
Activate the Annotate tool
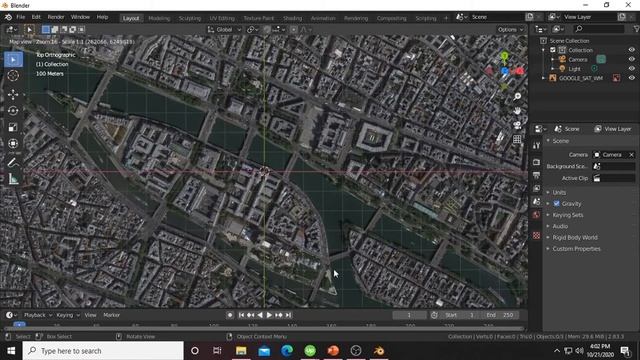13,162
